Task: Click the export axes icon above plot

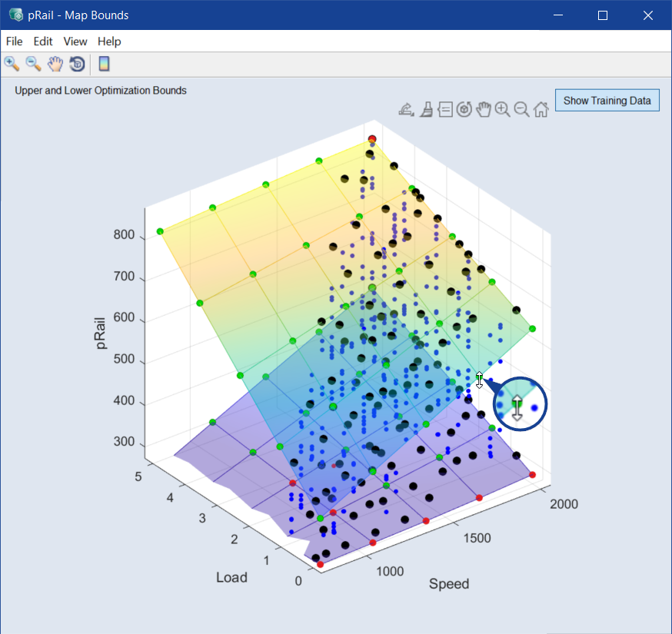Action: [x=406, y=110]
